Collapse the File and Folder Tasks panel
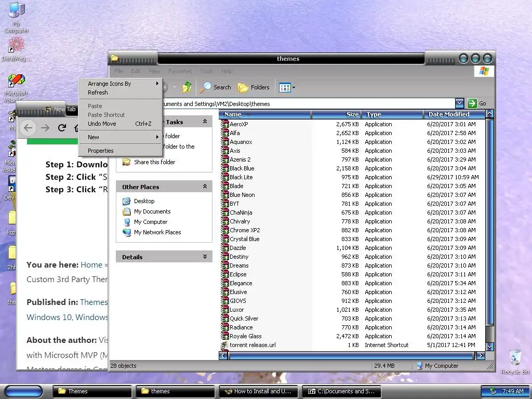 205,122
